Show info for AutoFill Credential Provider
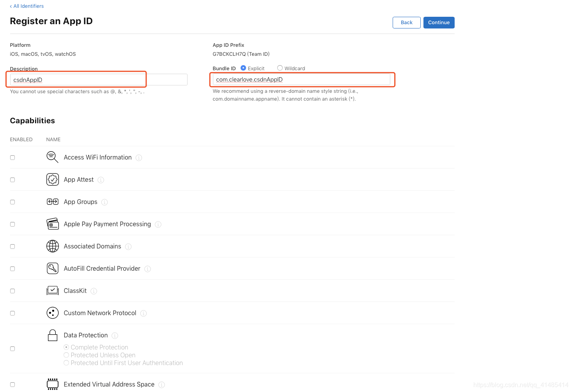 click(x=147, y=269)
